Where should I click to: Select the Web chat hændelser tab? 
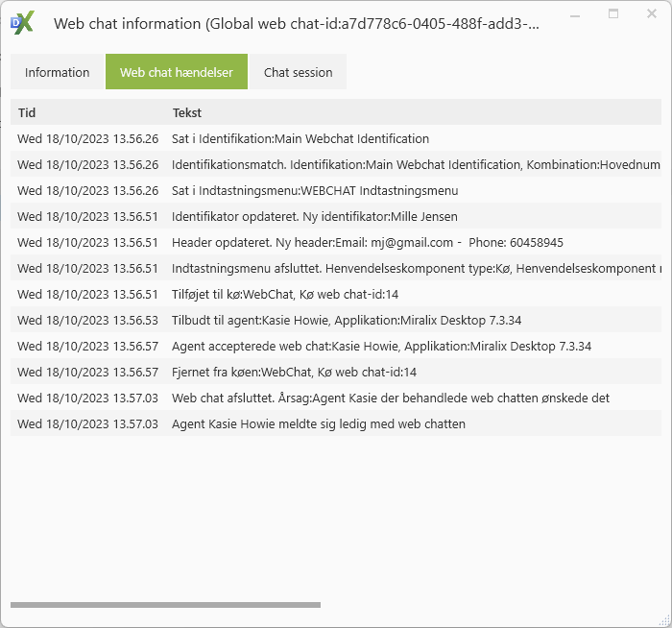pos(177,72)
